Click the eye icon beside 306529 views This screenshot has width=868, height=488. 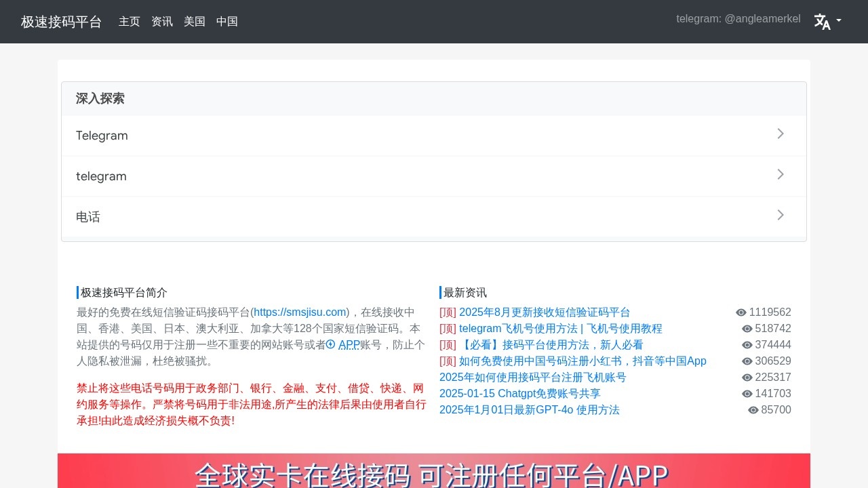(x=747, y=361)
